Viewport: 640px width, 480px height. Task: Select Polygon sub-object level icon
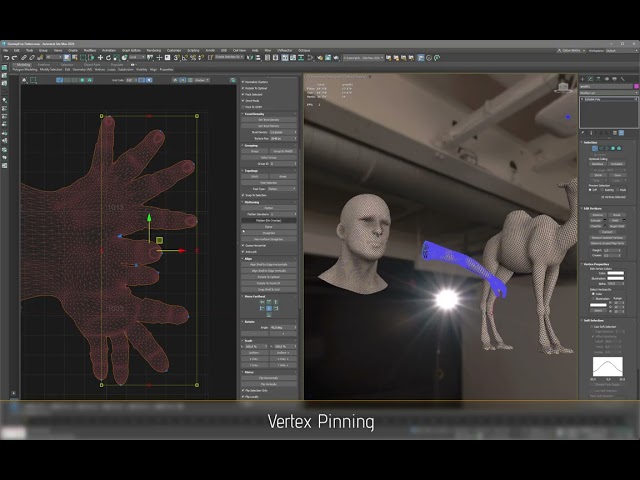pyautogui.click(x=613, y=149)
